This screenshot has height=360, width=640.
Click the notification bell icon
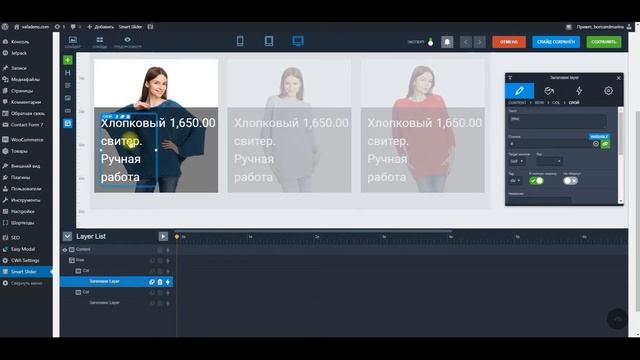pyautogui.click(x=447, y=42)
